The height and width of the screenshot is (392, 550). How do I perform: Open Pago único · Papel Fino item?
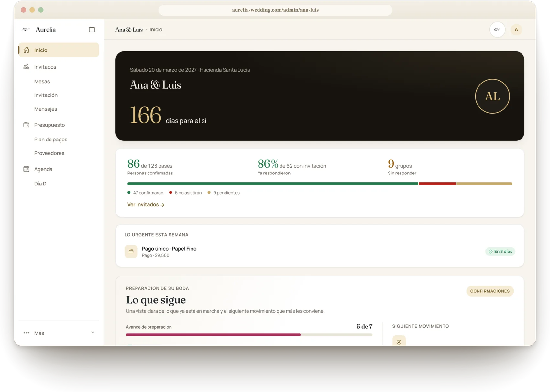(x=320, y=252)
